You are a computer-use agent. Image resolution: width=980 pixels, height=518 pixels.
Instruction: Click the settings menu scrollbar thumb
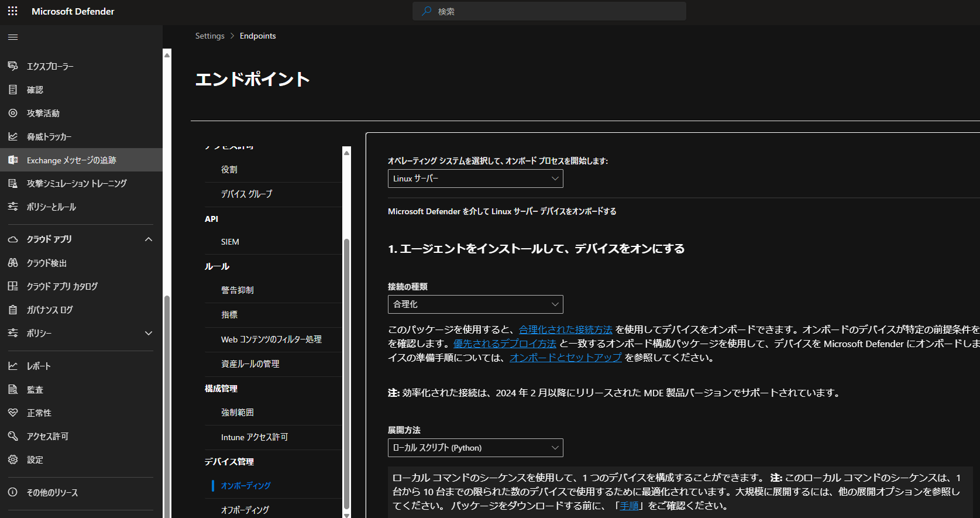(346, 373)
